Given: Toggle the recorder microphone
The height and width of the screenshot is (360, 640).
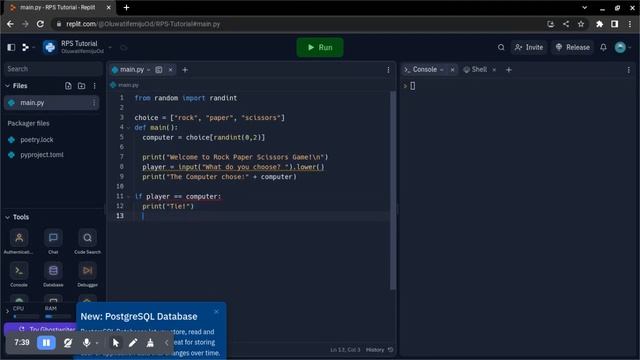Looking at the screenshot, I should [x=87, y=343].
